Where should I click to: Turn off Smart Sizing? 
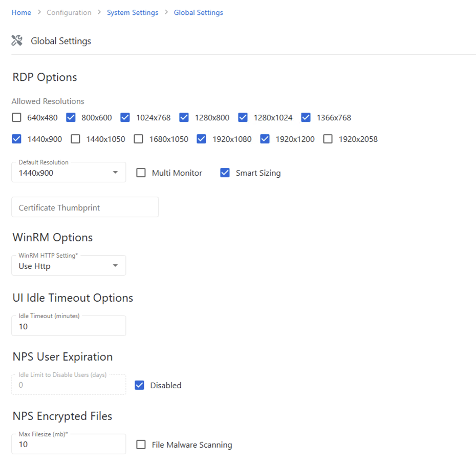coord(225,173)
